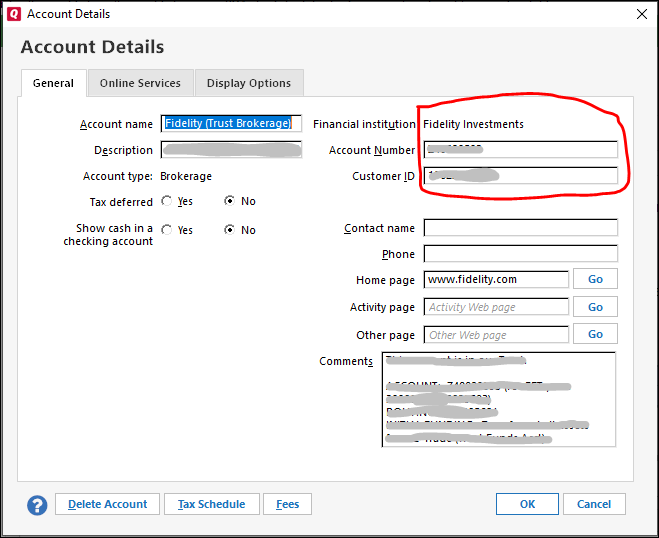The height and width of the screenshot is (538, 659).
Task: Click the Other Web page field
Action: tap(496, 335)
